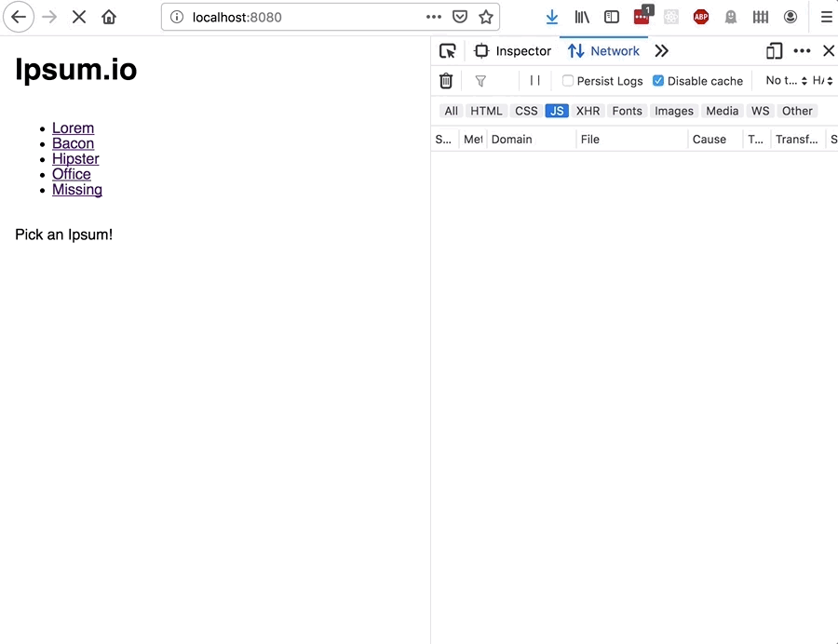
Task: Open the downloads arrow icon
Action: point(552,17)
